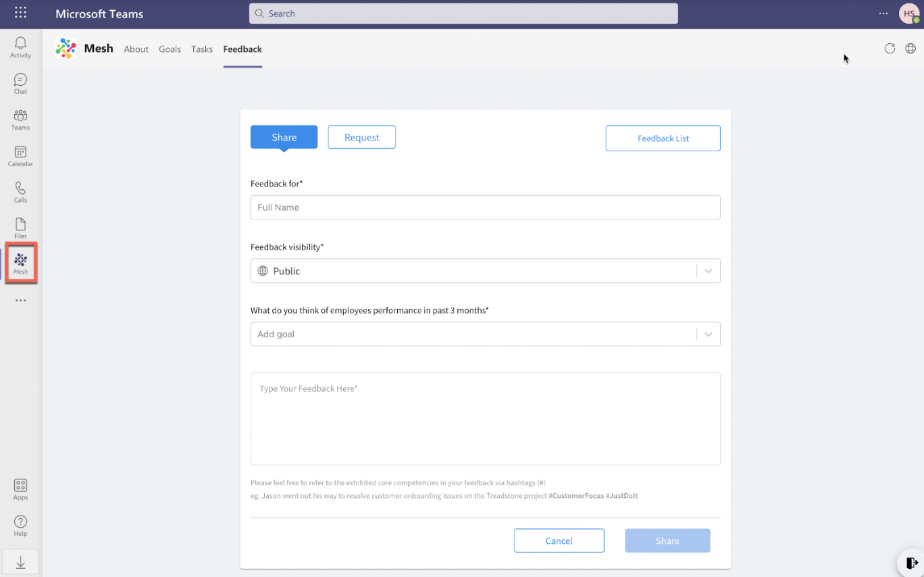
Task: Click the Mesh app icon in sidebar
Action: pos(20,263)
